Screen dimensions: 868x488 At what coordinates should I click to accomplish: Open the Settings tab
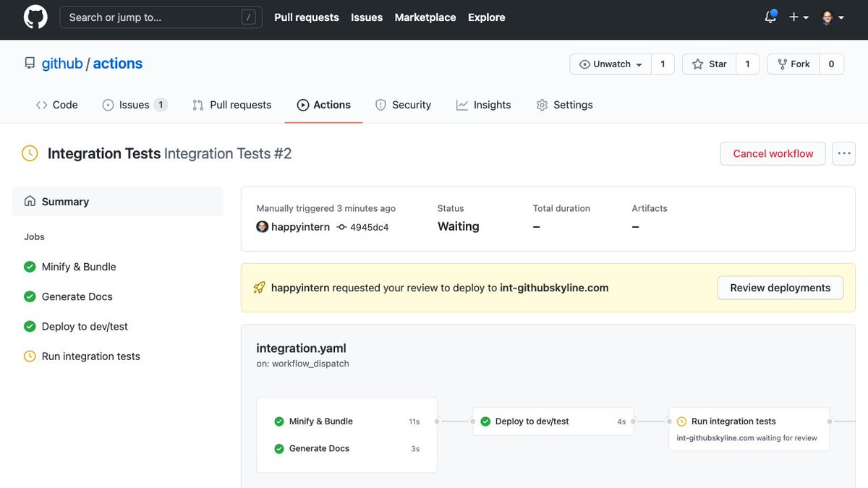tap(564, 105)
